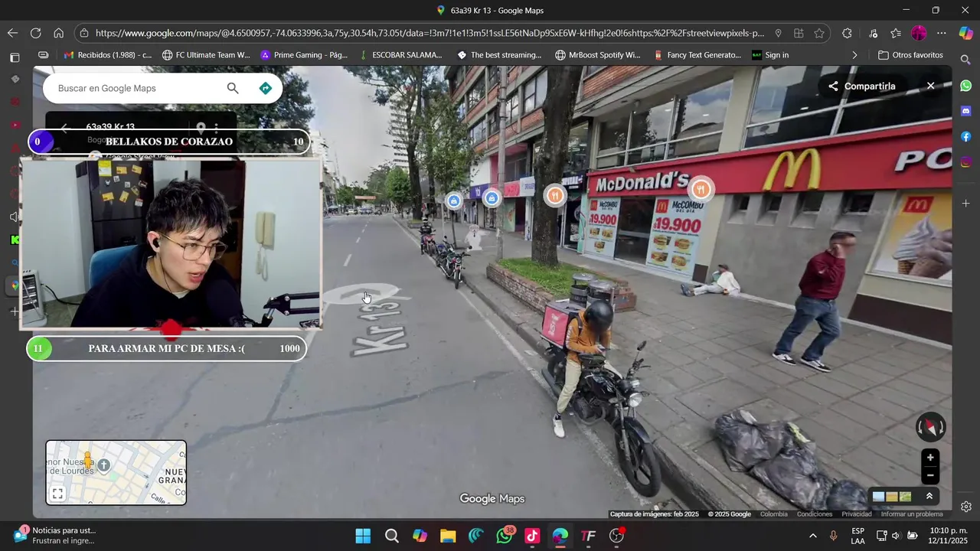This screenshot has width=980, height=551.
Task: Click the URL address bar
Action: coord(429,33)
